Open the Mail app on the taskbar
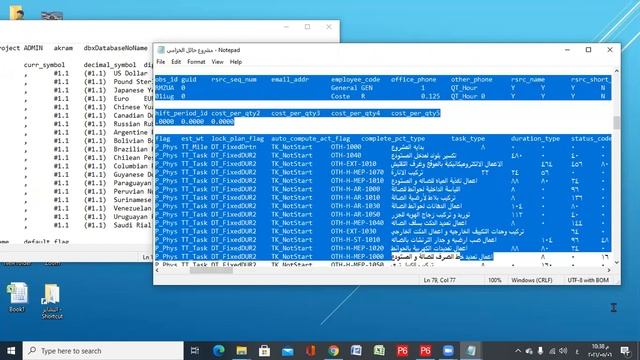 [x=288, y=351]
